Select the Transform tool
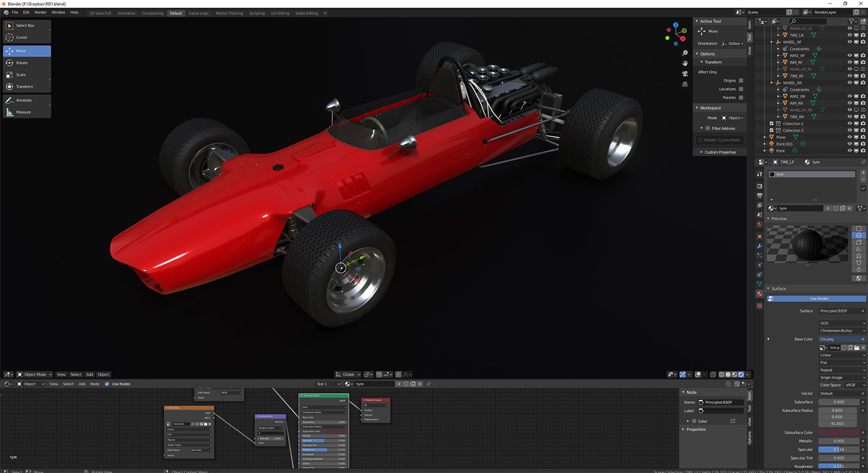The height and width of the screenshot is (473, 868). point(27,87)
